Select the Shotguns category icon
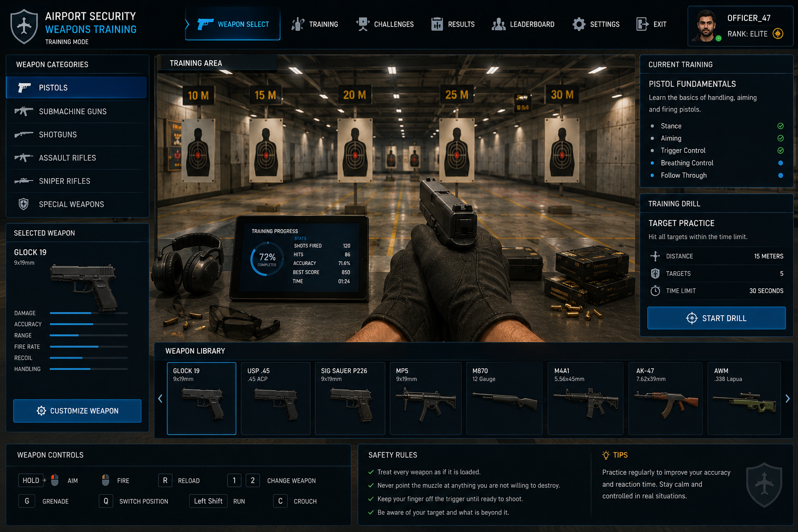798x532 pixels. pyautogui.click(x=24, y=135)
